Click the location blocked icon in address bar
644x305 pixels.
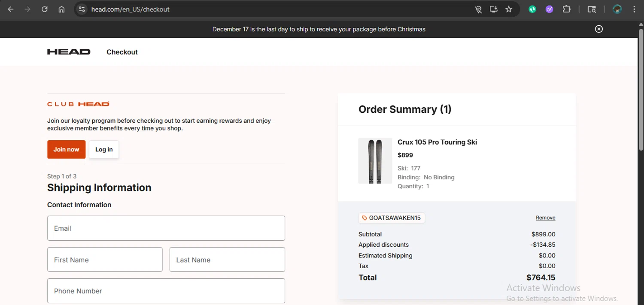click(478, 9)
